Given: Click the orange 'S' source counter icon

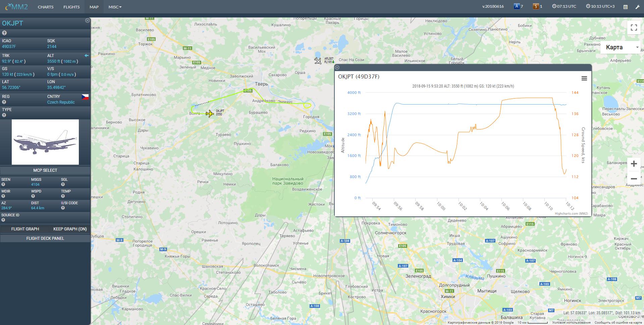Looking at the screenshot, I should pos(536,6).
